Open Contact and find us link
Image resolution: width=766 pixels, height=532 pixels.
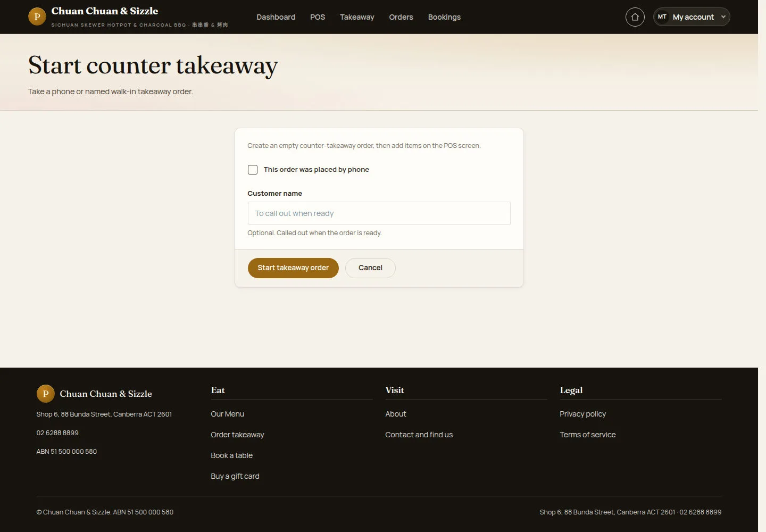pos(419,435)
